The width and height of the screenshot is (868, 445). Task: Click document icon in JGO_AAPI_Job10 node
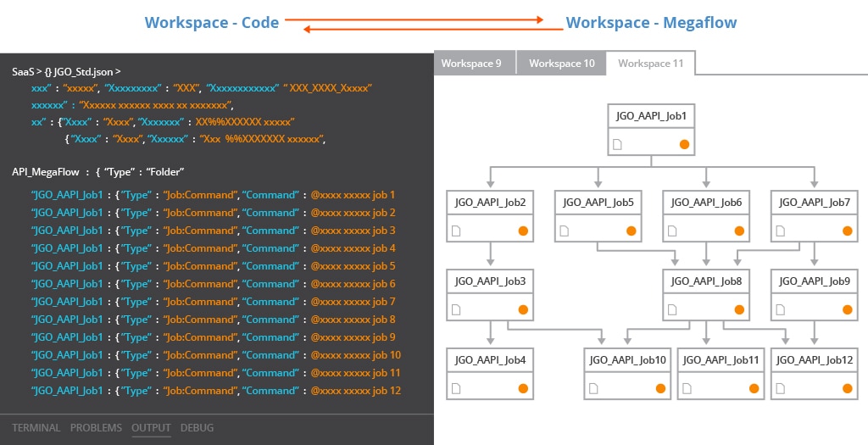tap(594, 388)
